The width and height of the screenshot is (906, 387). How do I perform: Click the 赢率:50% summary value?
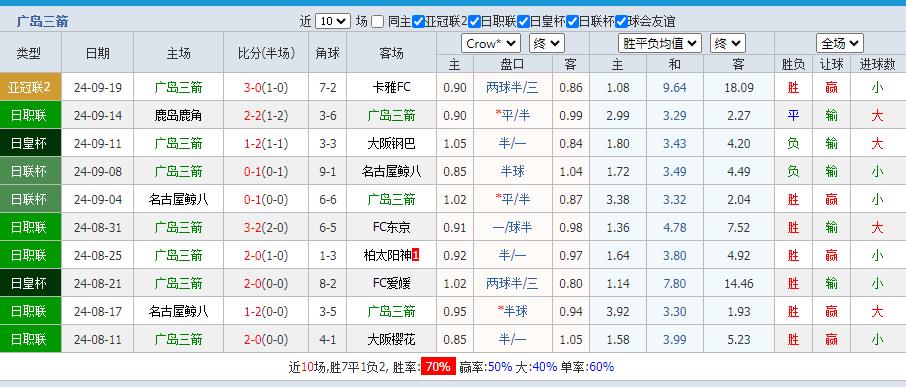coord(485,367)
